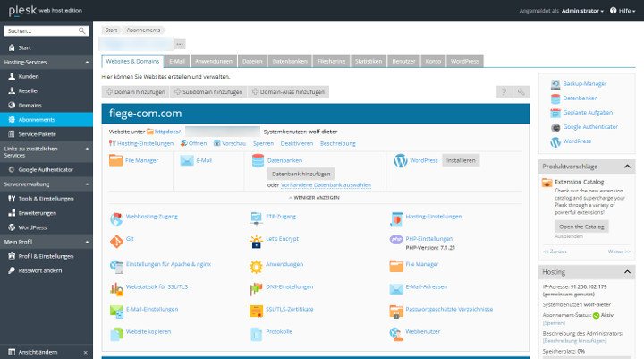This screenshot has height=359, width=644.
Task: Click the Deaktivieren link
Action: [297, 143]
